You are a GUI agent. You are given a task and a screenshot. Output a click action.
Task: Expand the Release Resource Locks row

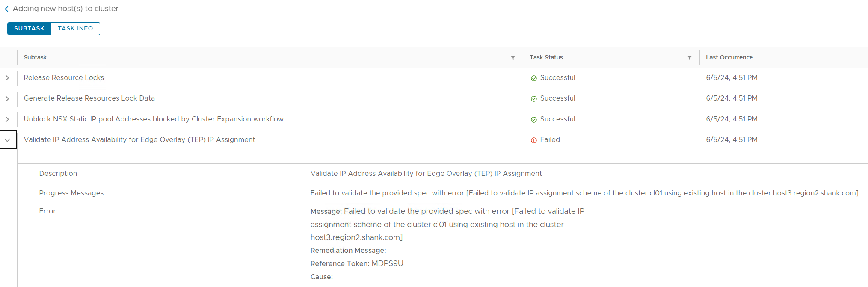point(7,78)
